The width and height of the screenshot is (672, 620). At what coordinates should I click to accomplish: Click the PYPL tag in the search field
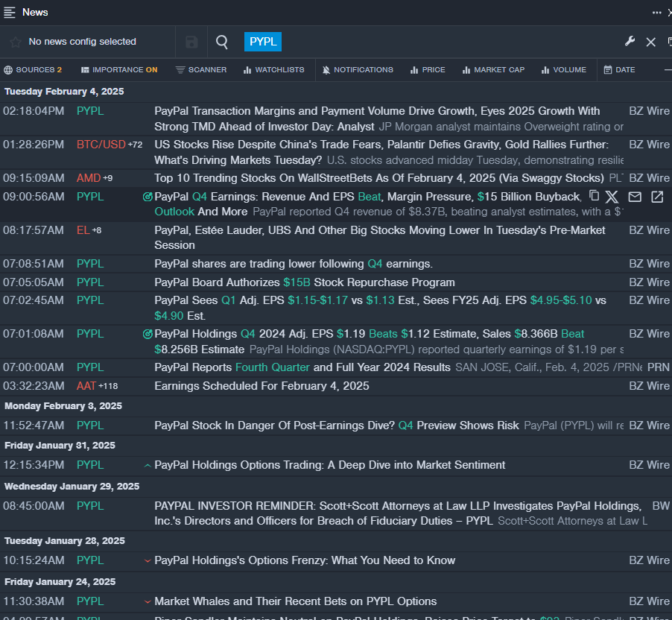tap(262, 42)
